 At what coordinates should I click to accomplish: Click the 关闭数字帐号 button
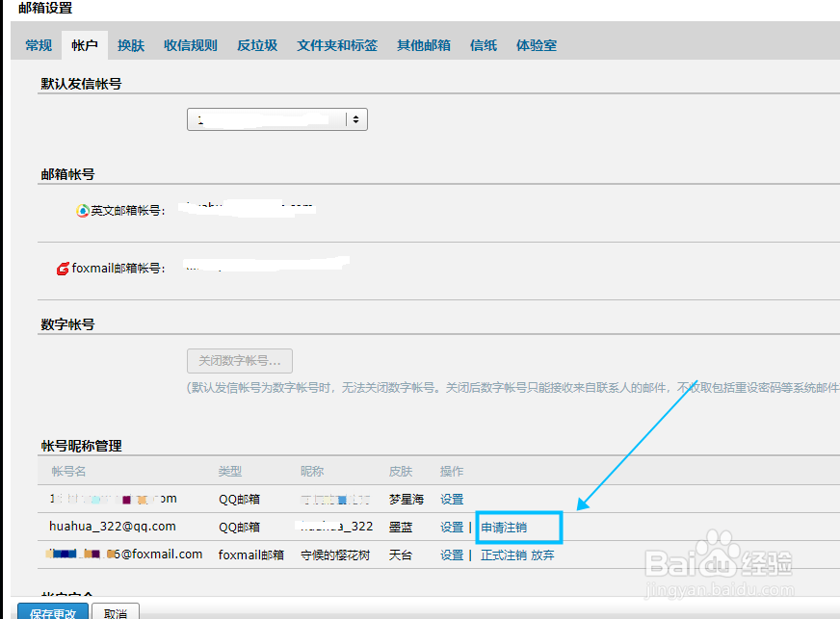(239, 360)
